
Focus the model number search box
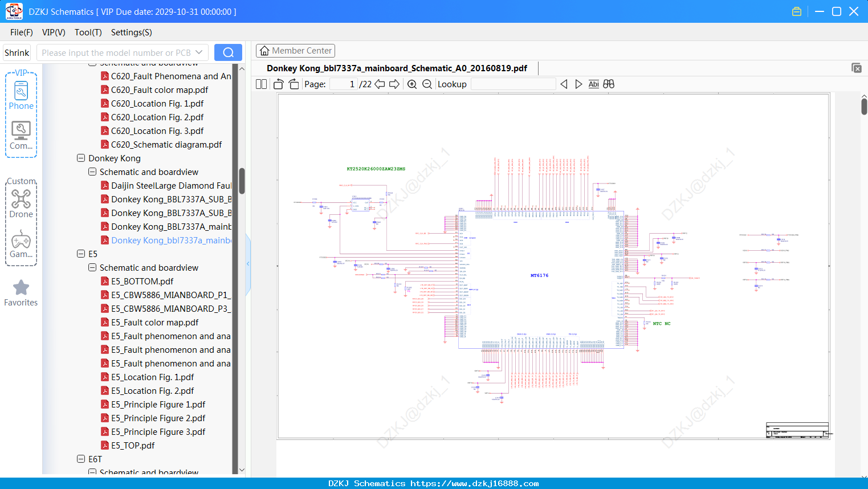116,52
